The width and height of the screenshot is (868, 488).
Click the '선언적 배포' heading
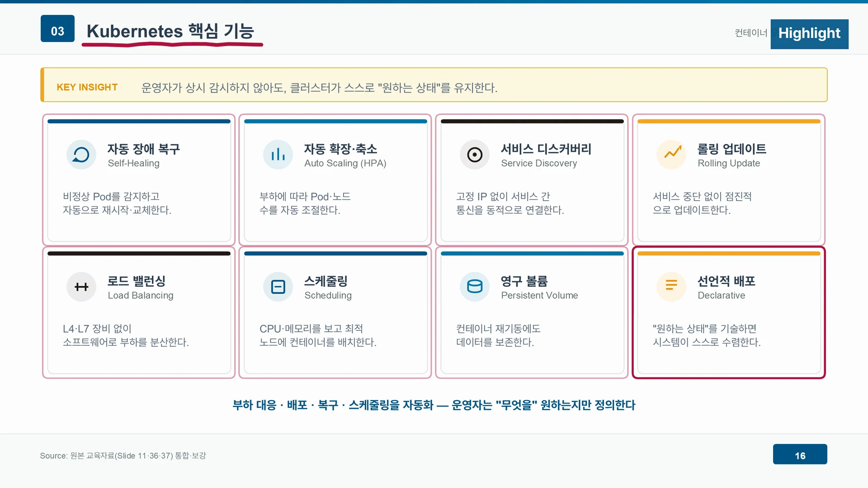pos(726,281)
